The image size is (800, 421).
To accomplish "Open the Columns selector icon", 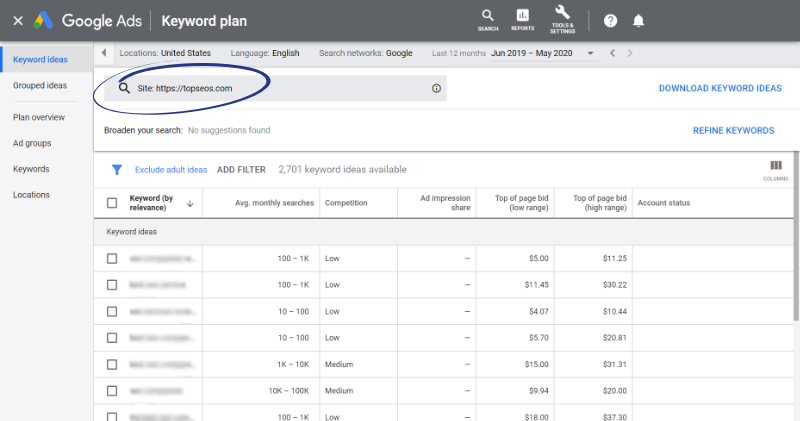I will 776,170.
